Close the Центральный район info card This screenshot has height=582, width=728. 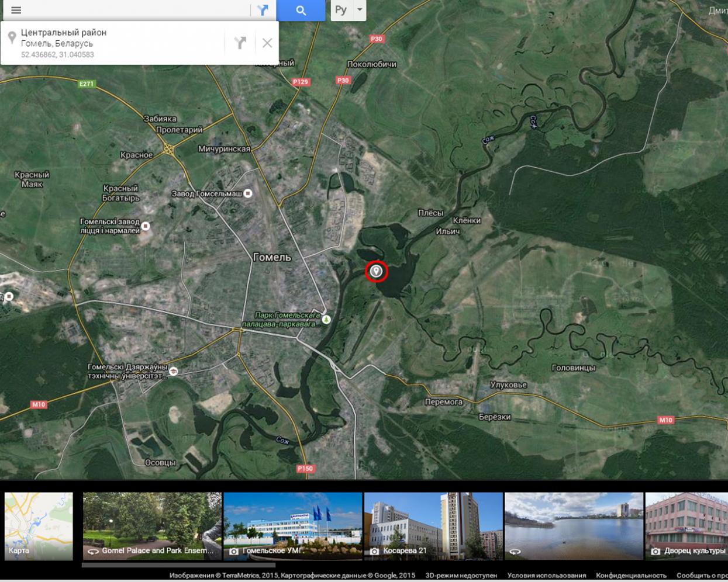(x=267, y=43)
